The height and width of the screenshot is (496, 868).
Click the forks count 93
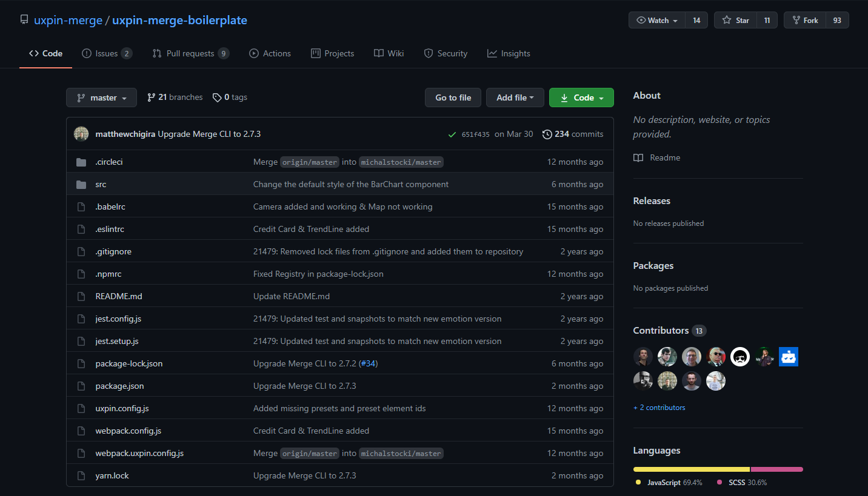click(837, 20)
